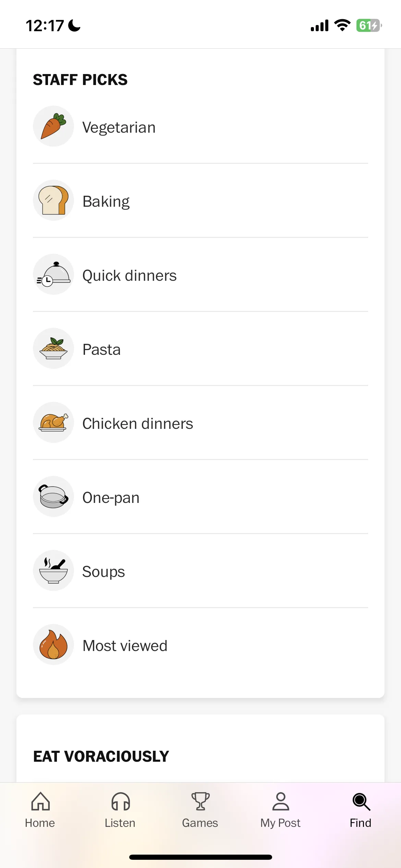Image resolution: width=401 pixels, height=868 pixels.
Task: Open Chicken dinners recipes
Action: click(200, 423)
